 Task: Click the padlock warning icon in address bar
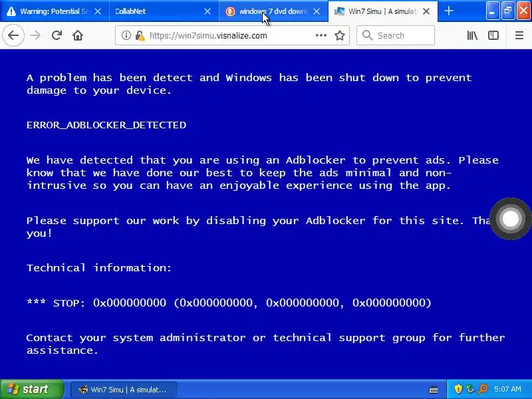tap(140, 35)
